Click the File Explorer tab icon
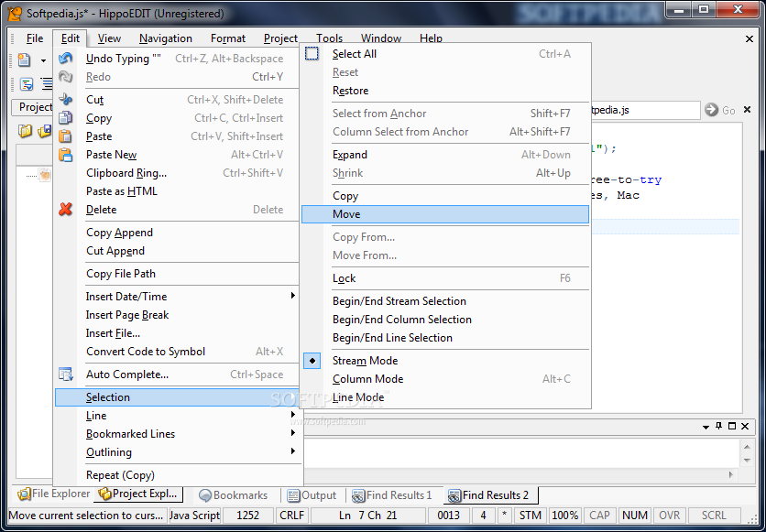 (24, 494)
